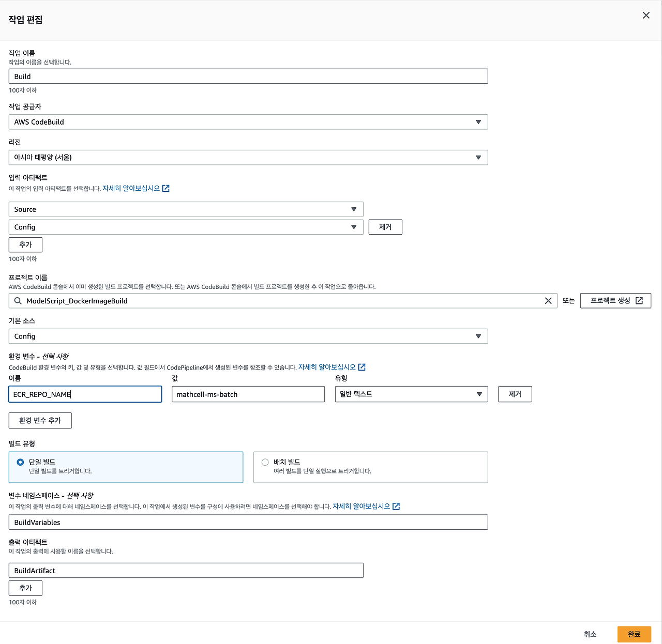Click the orange 완료 button

[x=634, y=634]
